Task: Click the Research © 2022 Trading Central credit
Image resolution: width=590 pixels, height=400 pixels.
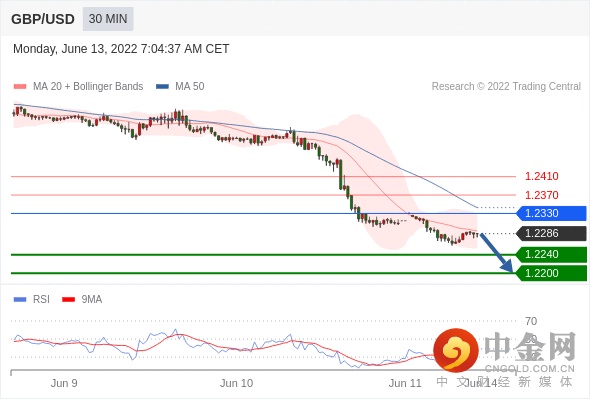Action: pos(506,87)
